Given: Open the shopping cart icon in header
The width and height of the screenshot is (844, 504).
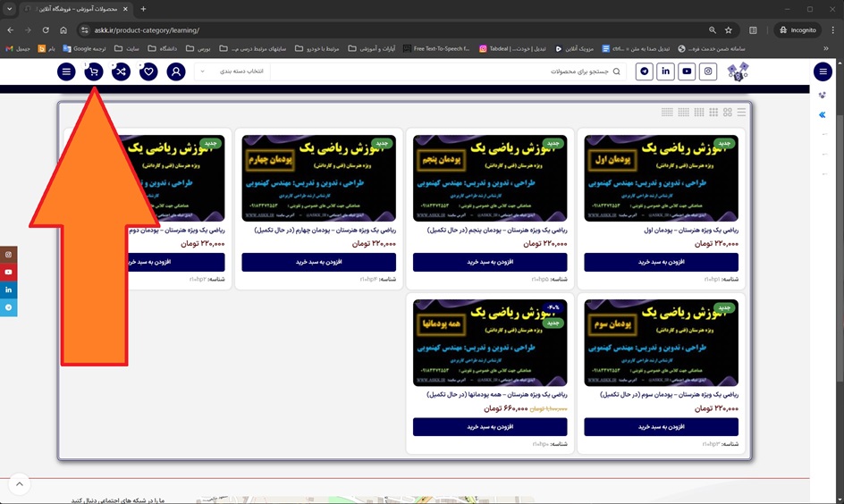Looking at the screenshot, I should click(93, 71).
